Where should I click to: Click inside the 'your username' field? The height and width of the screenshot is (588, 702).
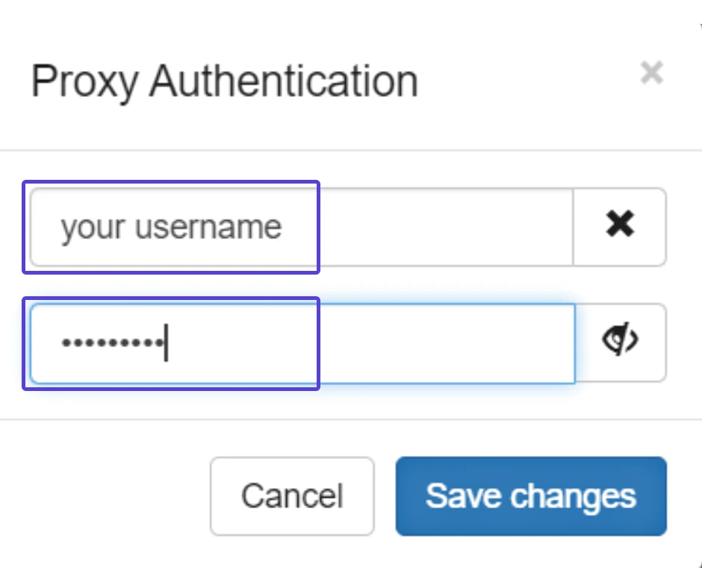(x=301, y=227)
